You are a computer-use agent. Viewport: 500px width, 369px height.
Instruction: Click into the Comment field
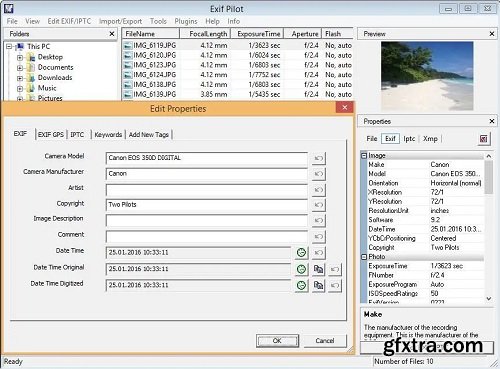pos(207,236)
